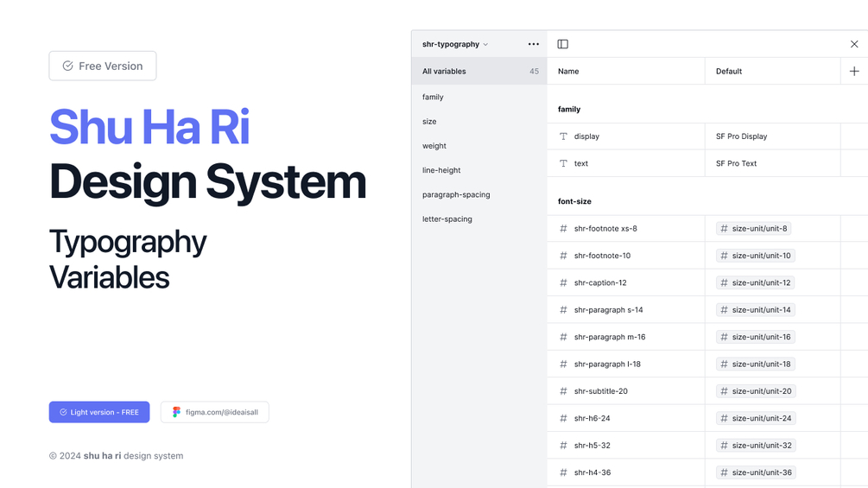The height and width of the screenshot is (488, 868).
Task: Select the shr-h5-32 variable name
Action: tap(592, 446)
